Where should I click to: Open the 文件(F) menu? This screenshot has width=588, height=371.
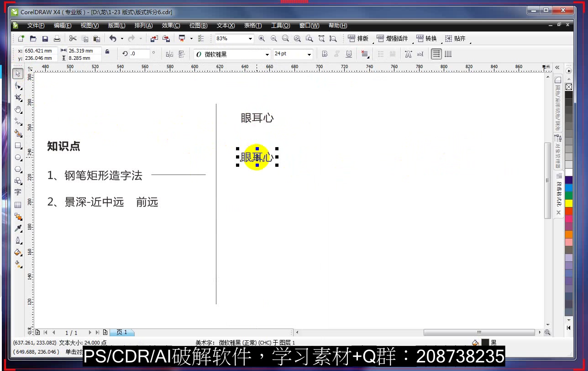tap(36, 26)
